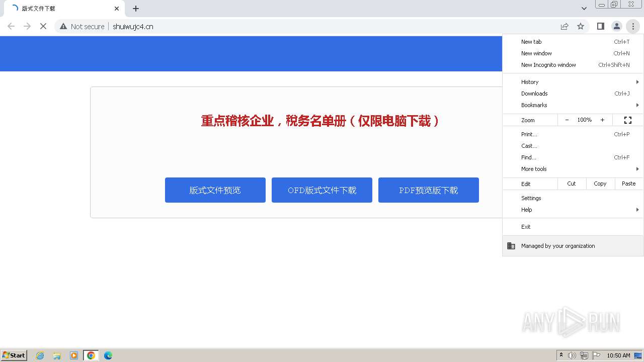644x362 pixels.
Task: Select New window menu item
Action: coord(573,53)
